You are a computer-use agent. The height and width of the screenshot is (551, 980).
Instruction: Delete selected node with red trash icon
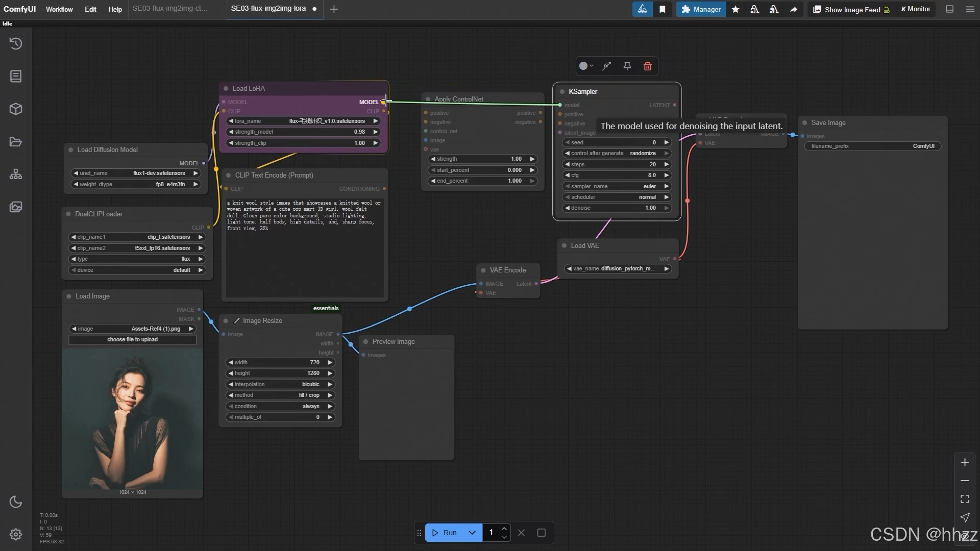click(x=647, y=66)
